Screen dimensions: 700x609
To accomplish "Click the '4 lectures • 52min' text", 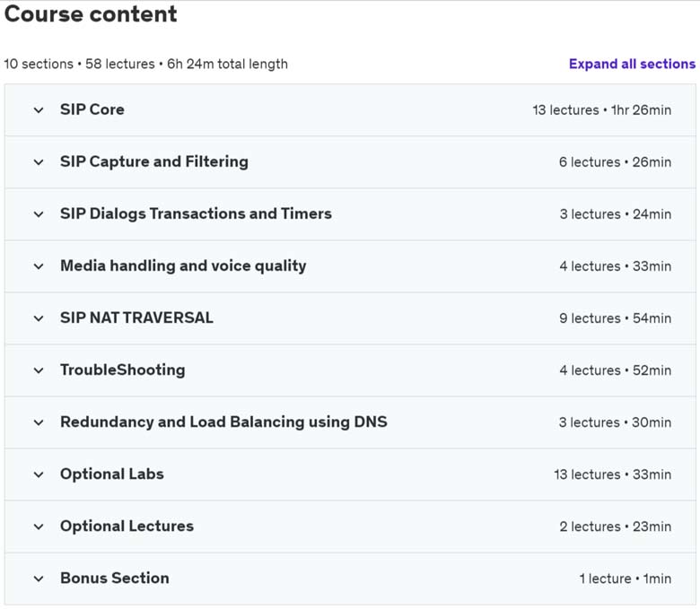I will click(616, 370).
